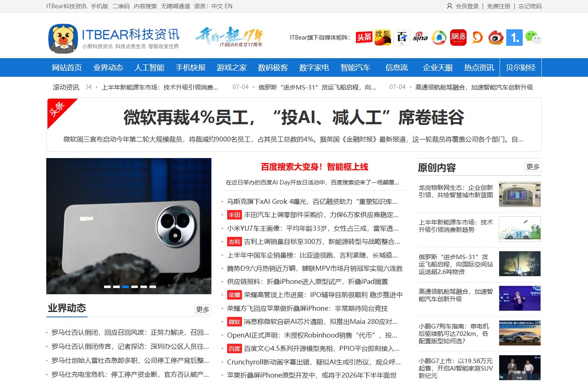Open 二维码 link in top bar
Viewport: 588px width, 385px height.
121,6
